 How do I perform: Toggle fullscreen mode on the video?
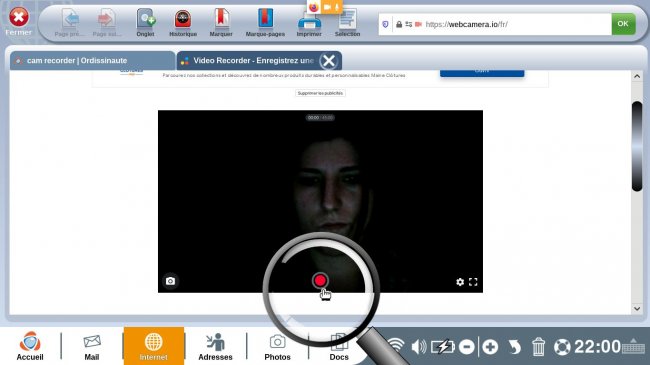pos(473,282)
